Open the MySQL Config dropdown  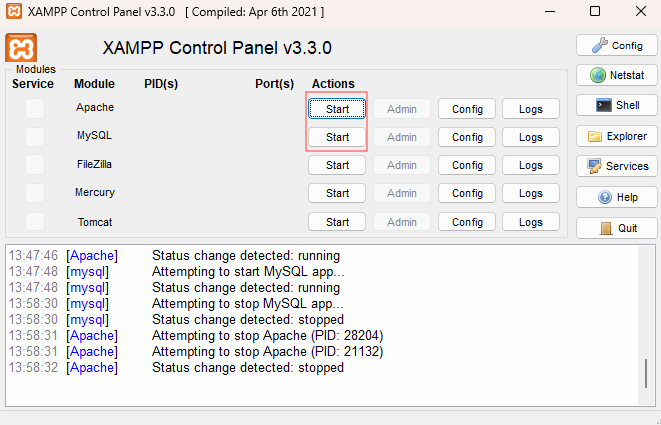467,137
